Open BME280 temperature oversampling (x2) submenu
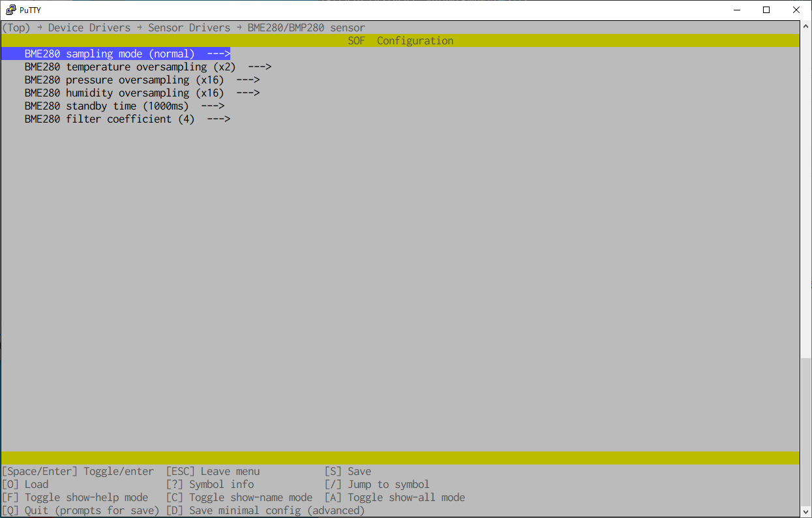The width and height of the screenshot is (812, 518). (148, 67)
